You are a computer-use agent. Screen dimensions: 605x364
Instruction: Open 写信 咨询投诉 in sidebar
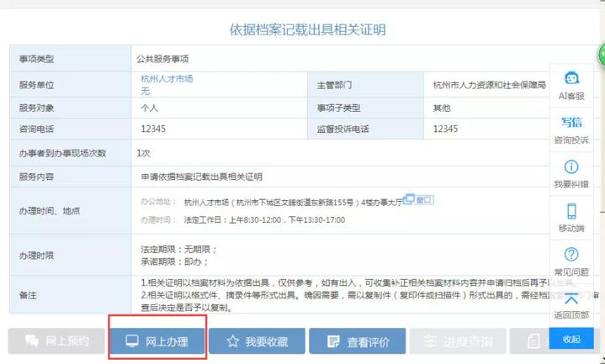571,130
